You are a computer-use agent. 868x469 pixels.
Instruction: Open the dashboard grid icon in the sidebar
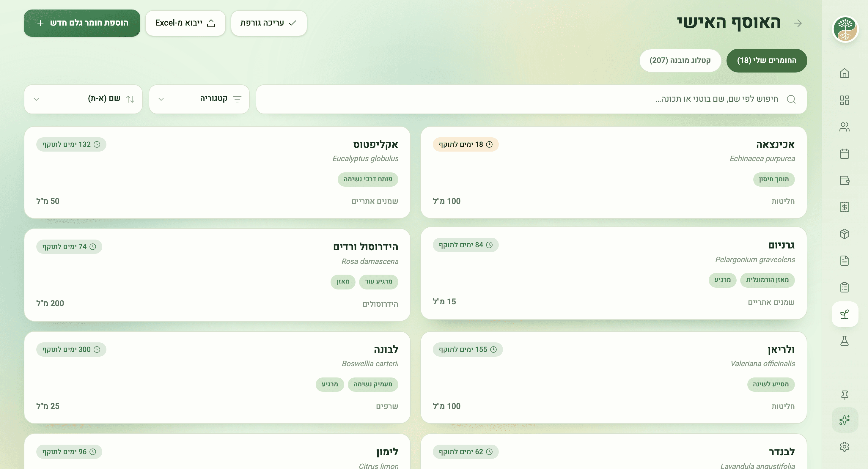pyautogui.click(x=845, y=100)
